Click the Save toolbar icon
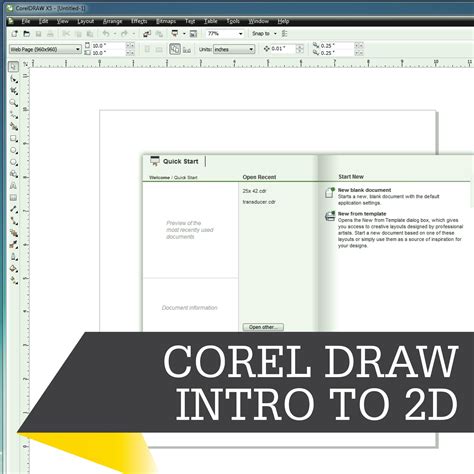The image size is (474, 474). pos(38,34)
